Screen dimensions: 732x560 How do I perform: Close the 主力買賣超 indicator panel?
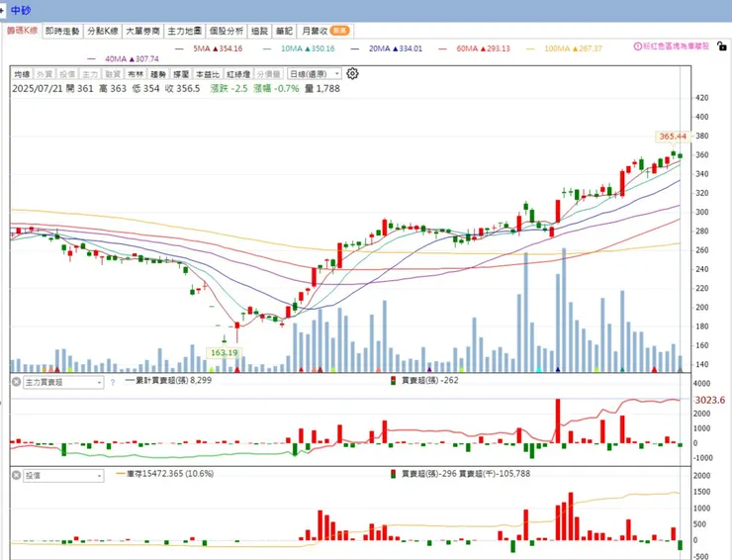tap(17, 382)
